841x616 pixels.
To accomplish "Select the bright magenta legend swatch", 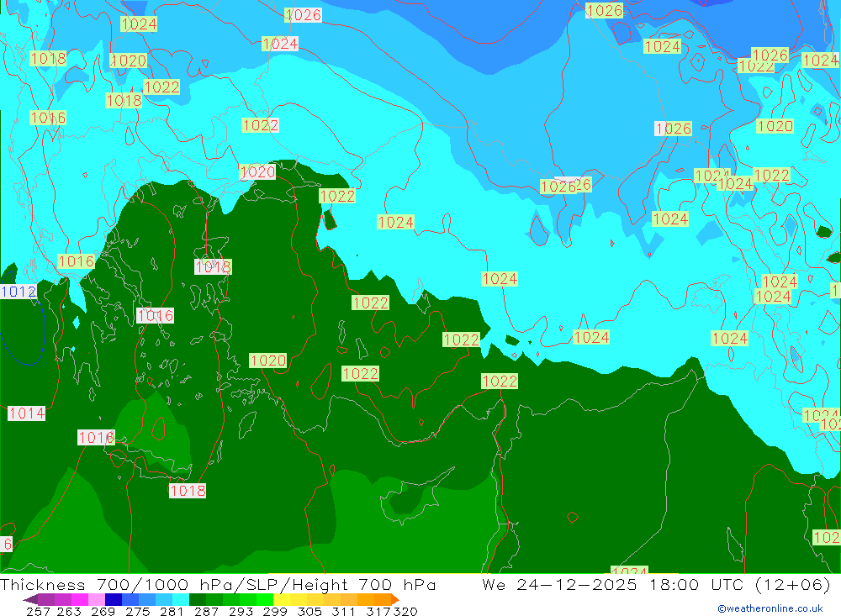I will (x=79, y=599).
